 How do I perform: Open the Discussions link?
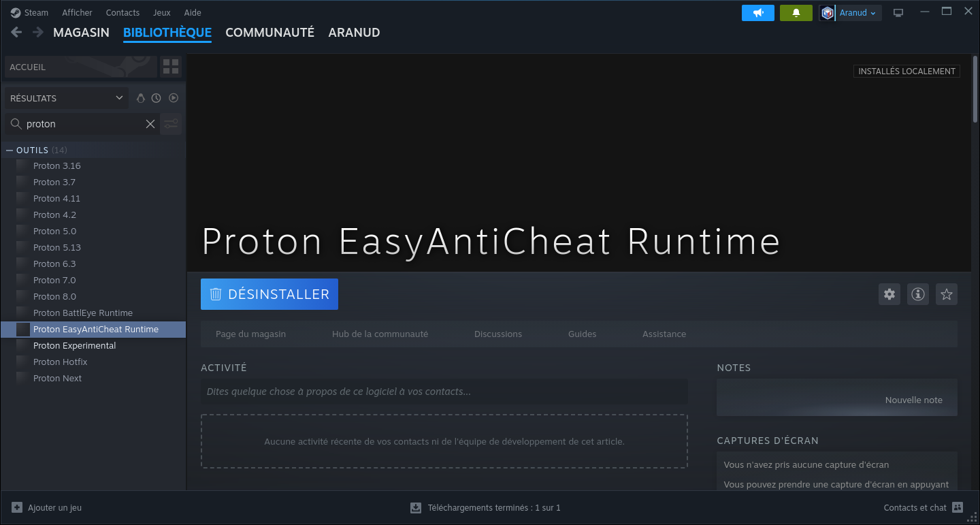pyautogui.click(x=498, y=334)
